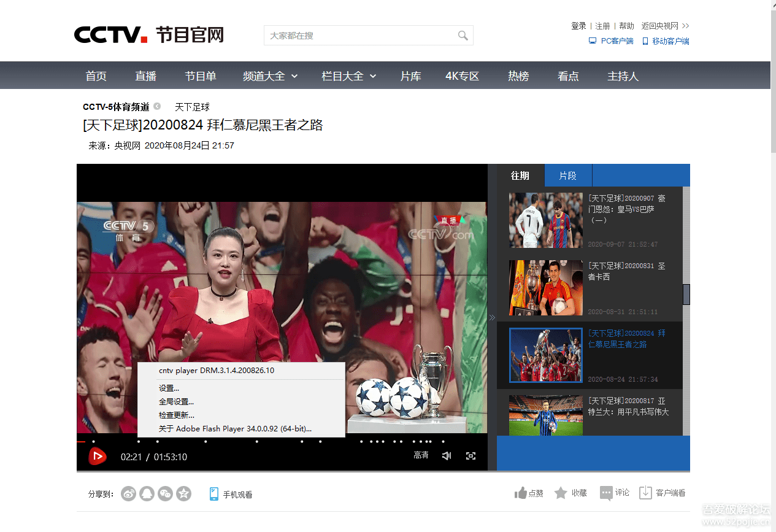This screenshot has height=532, width=776.
Task: Expand the 栏目大全 dropdown
Action: [348, 76]
